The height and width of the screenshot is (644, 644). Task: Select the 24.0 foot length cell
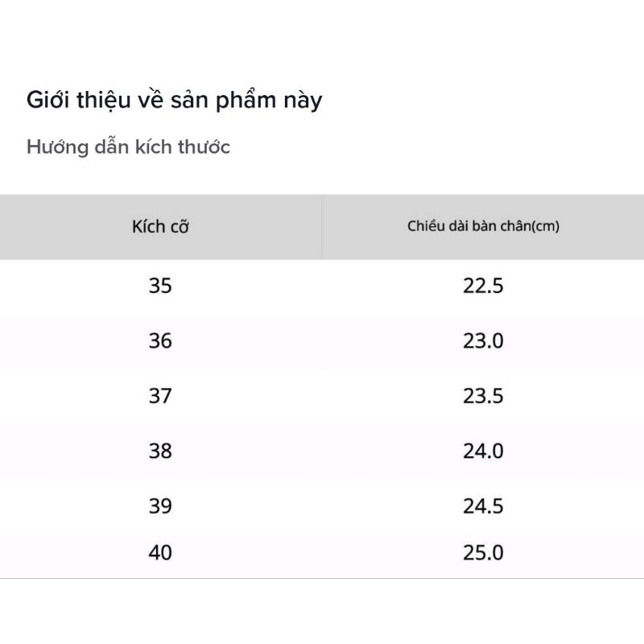pyautogui.click(x=483, y=451)
